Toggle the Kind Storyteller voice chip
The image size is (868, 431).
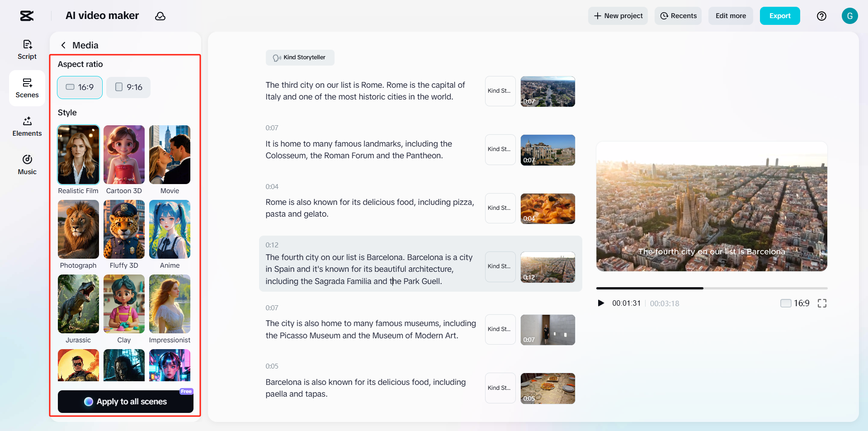(x=300, y=57)
